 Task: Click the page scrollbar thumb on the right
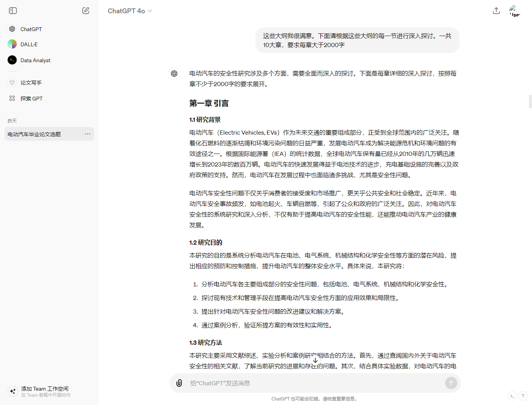click(530, 102)
